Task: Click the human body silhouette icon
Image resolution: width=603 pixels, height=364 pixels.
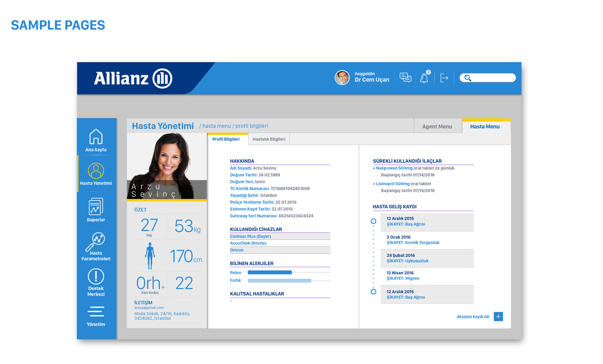Action: point(150,256)
